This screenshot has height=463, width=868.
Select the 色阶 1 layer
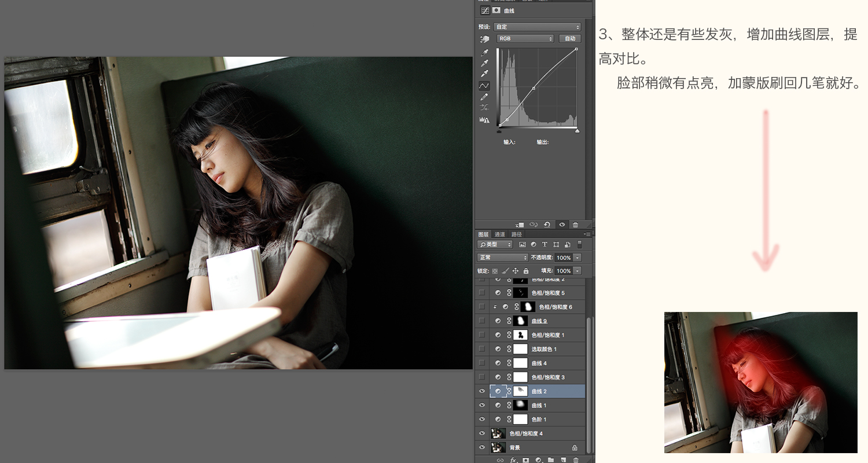click(x=538, y=419)
